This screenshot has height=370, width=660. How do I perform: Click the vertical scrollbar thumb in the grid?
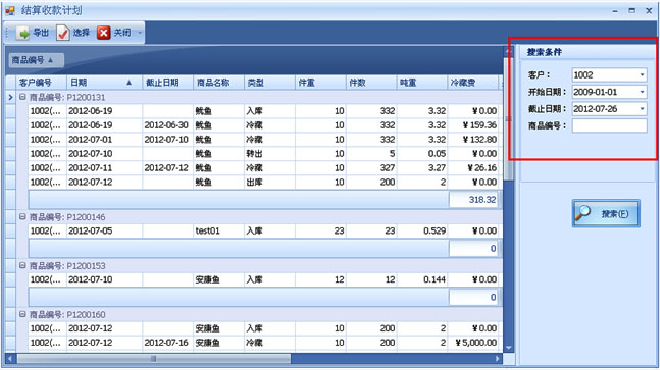click(508, 119)
